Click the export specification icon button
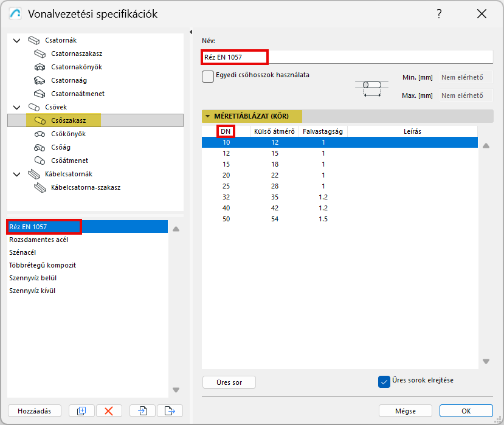 pyautogui.click(x=170, y=410)
